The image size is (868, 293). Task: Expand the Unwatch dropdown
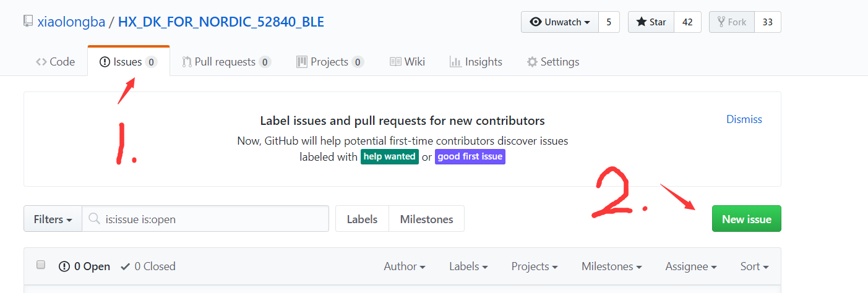tap(560, 22)
